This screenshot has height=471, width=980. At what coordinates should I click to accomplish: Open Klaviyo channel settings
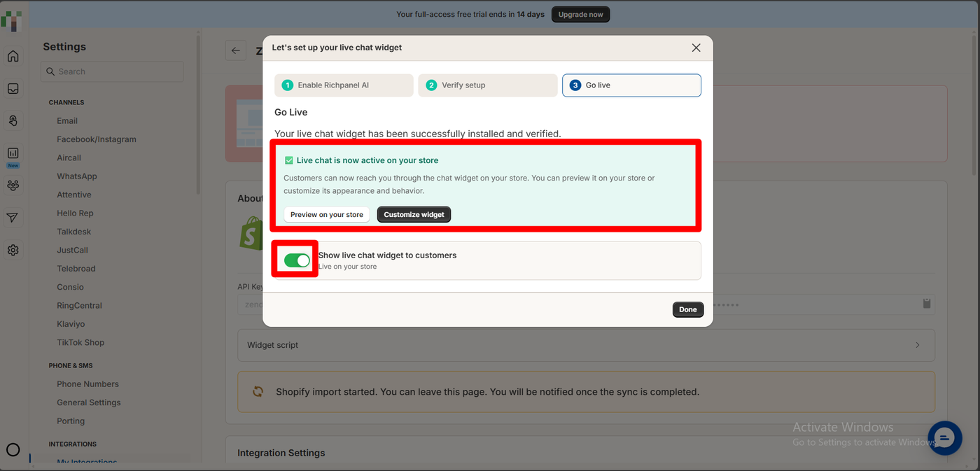71,324
